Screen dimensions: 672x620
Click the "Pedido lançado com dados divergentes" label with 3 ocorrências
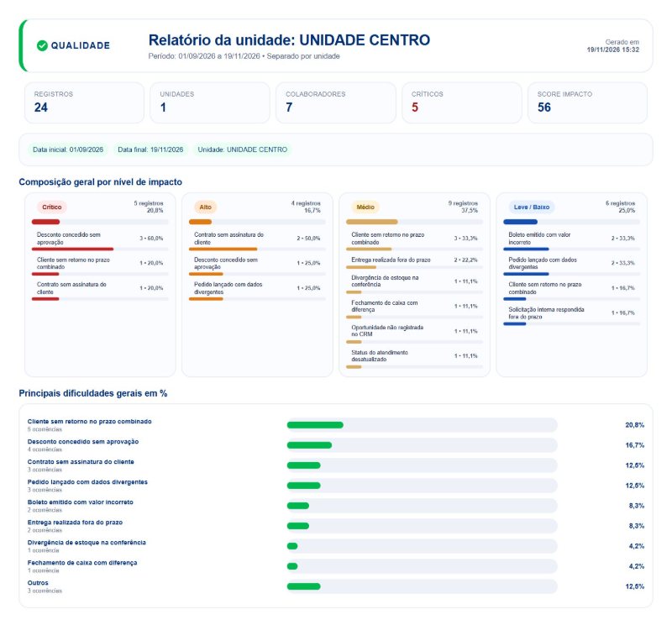tap(87, 482)
